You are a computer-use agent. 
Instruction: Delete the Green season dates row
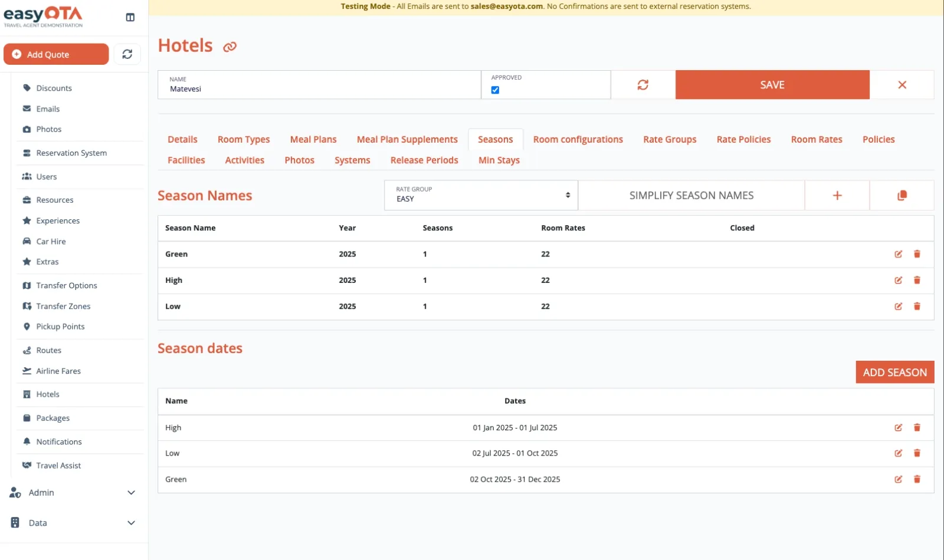tap(917, 479)
